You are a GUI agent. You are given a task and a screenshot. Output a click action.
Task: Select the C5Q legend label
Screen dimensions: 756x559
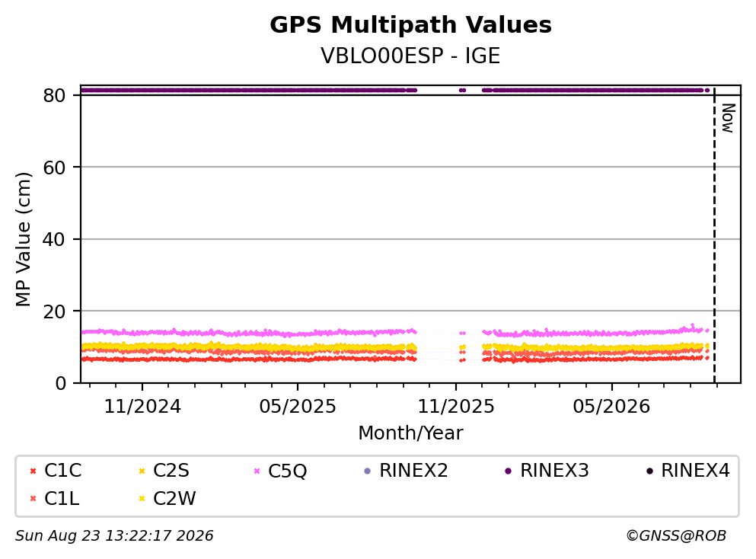point(287,471)
